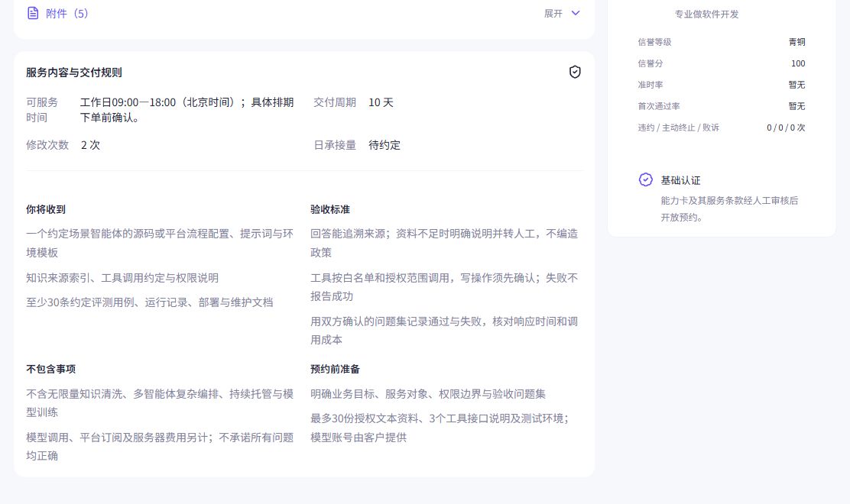Screen dimensions: 850x504
Task: Click the 10 天 delivery value
Action: (381, 102)
